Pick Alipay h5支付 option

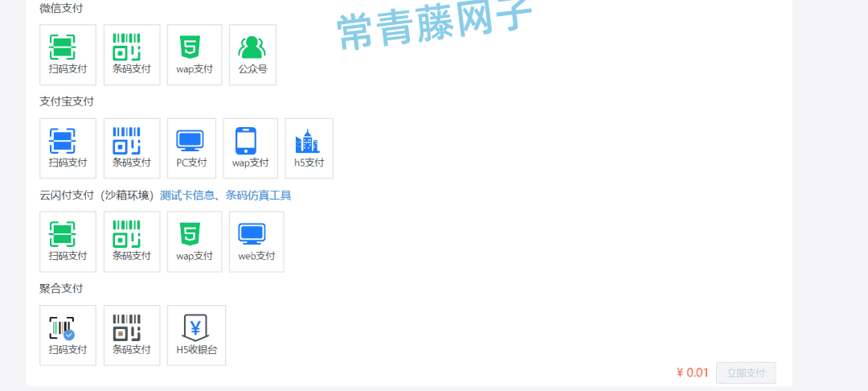coord(309,148)
